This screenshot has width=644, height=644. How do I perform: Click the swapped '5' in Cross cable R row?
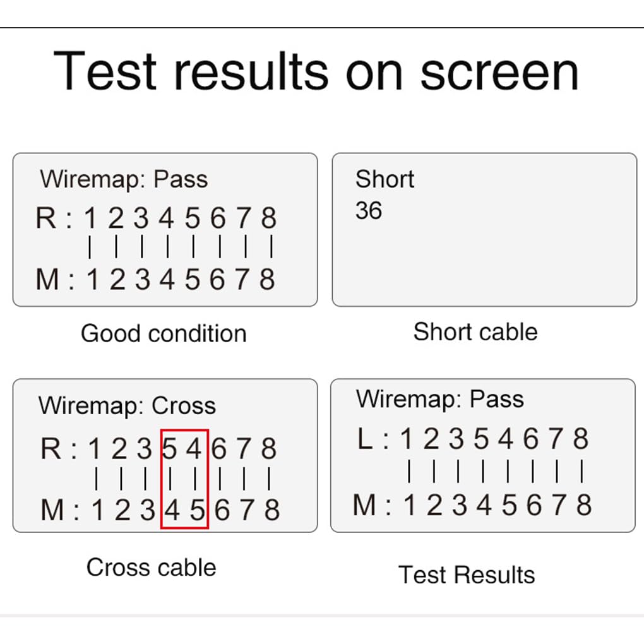[170, 448]
